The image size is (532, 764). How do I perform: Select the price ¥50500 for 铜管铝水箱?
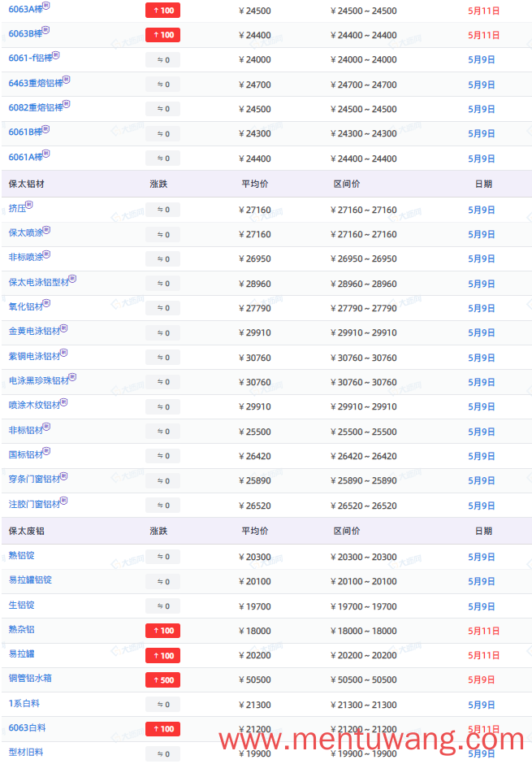255,679
